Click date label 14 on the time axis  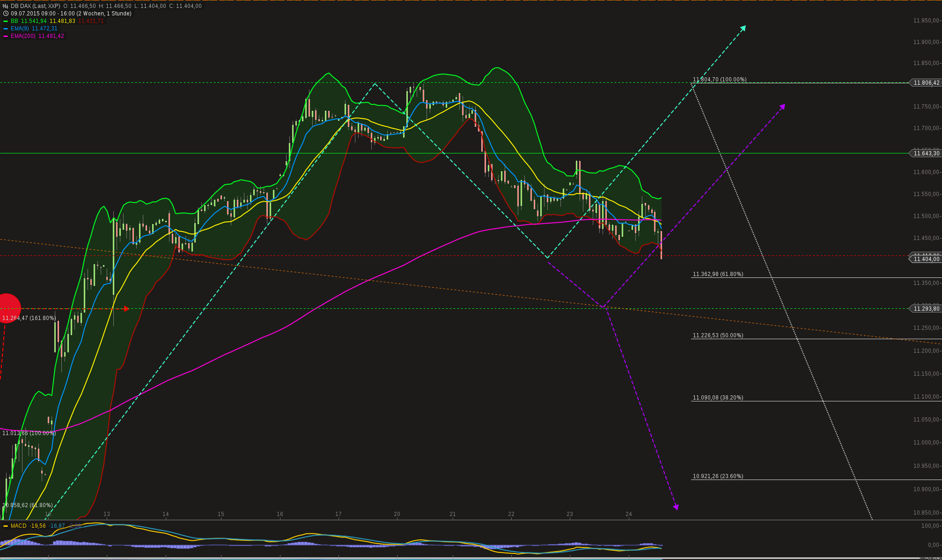(166, 514)
